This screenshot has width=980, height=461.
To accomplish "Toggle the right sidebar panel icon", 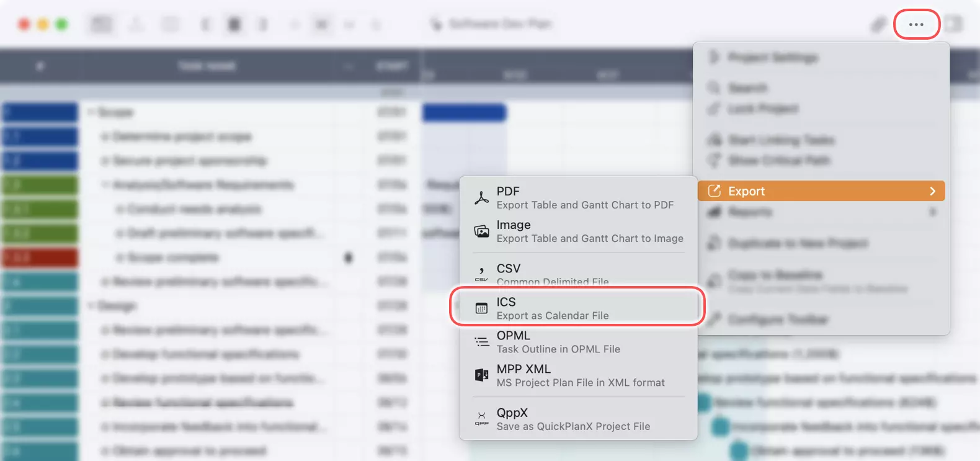I will tap(954, 25).
